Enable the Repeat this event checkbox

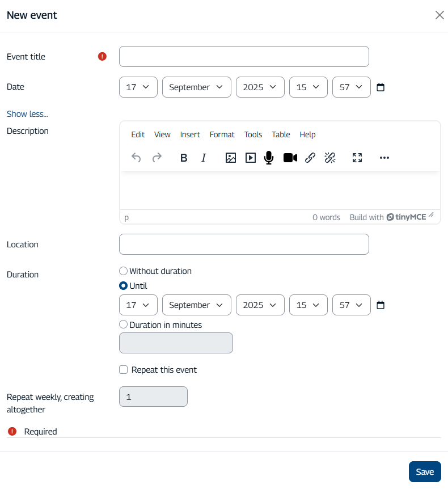pyautogui.click(x=124, y=370)
